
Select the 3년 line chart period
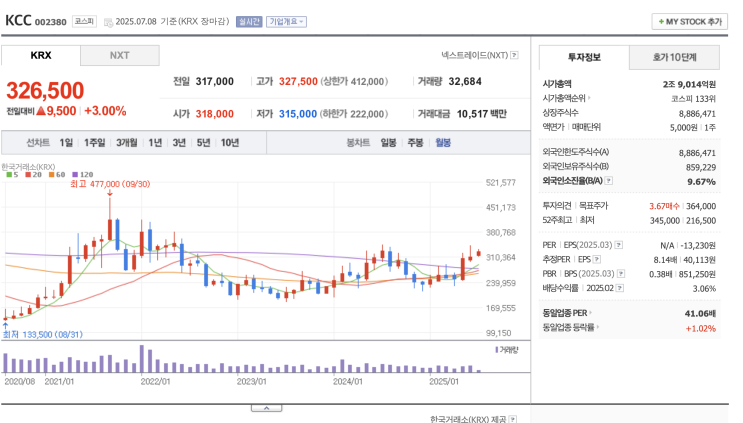coord(179,143)
